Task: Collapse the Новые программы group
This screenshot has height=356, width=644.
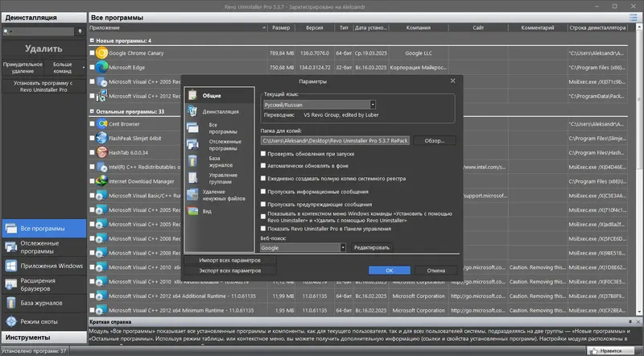Action: [x=92, y=40]
